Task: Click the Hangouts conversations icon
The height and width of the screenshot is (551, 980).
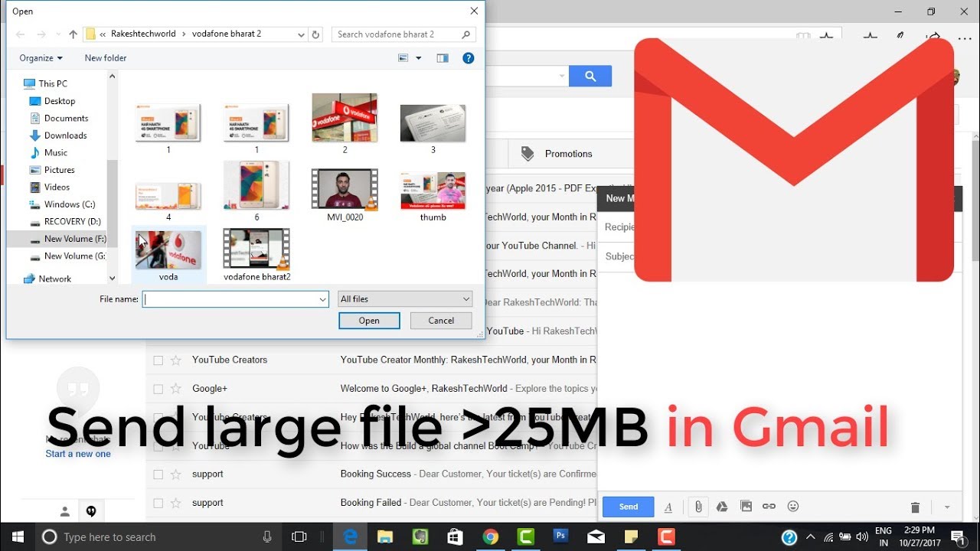Action: tap(91, 511)
